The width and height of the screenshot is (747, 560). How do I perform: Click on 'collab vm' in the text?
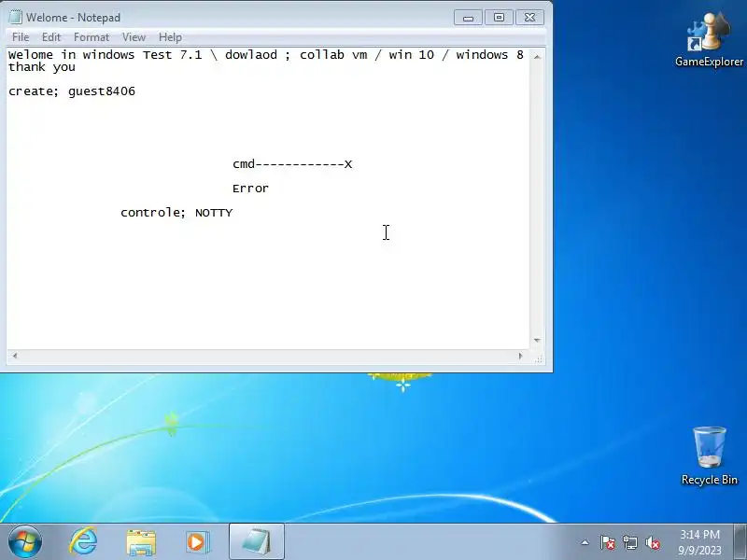(x=333, y=55)
